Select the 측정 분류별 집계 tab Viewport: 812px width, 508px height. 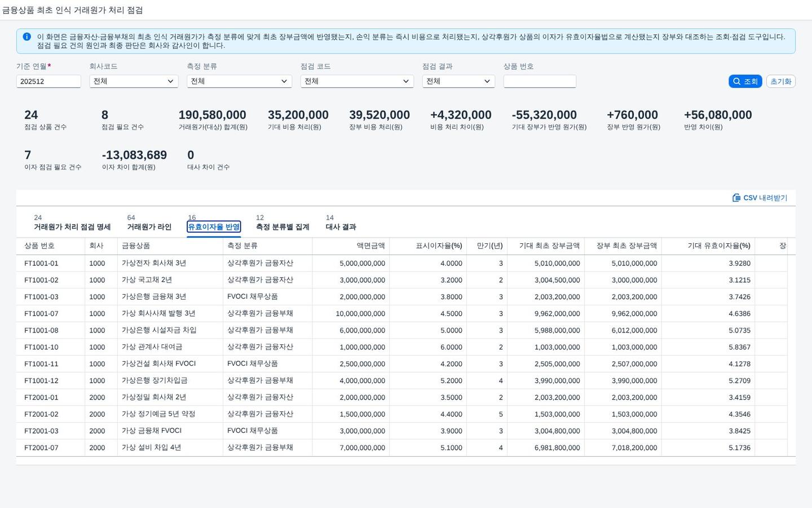[283, 227]
